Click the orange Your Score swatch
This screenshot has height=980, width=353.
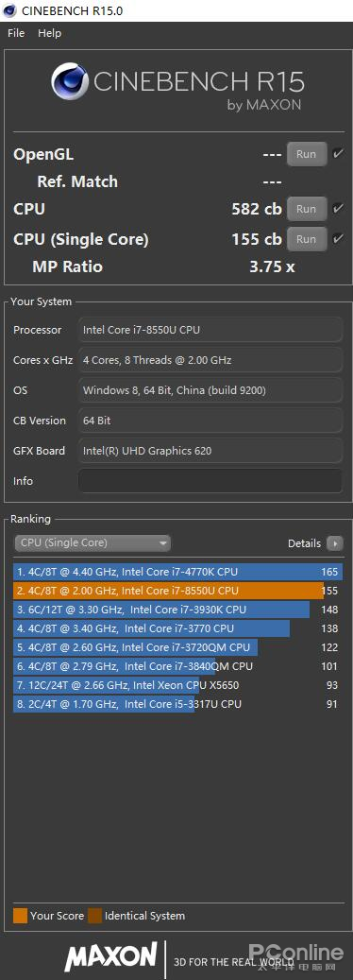click(x=20, y=916)
